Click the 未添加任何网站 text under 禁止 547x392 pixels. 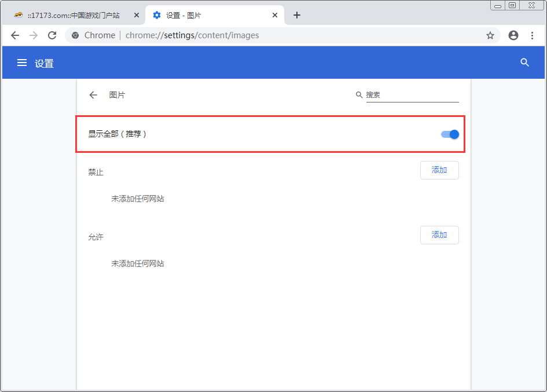pos(137,199)
